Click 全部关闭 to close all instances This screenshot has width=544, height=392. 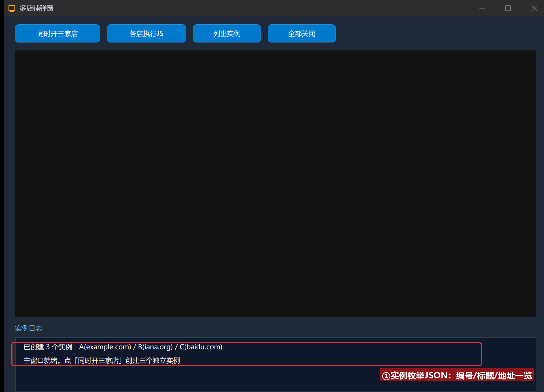[302, 33]
